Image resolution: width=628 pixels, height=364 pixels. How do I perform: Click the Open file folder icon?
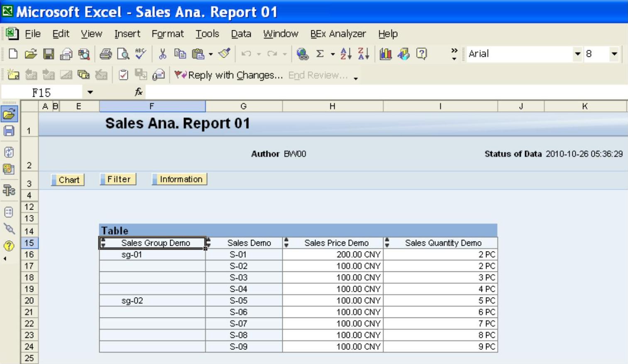(31, 54)
